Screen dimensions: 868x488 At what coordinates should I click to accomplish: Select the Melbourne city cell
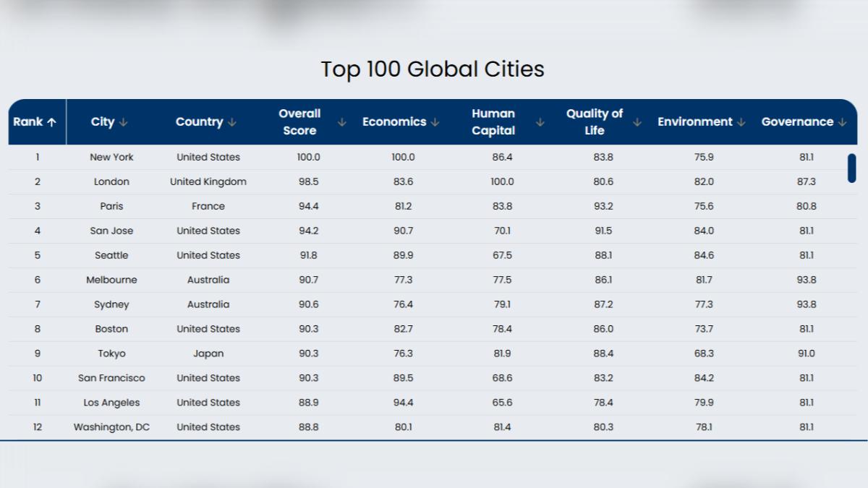pyautogui.click(x=111, y=280)
